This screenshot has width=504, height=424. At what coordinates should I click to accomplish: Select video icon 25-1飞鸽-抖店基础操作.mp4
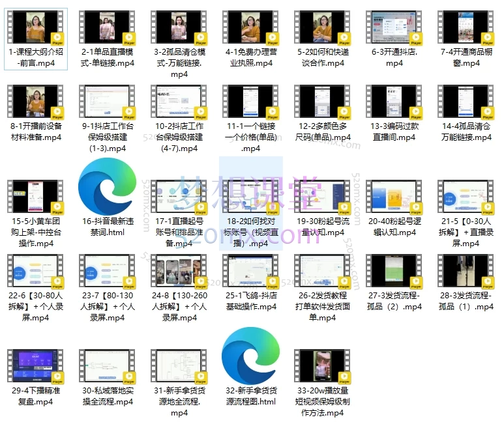tap(250, 271)
